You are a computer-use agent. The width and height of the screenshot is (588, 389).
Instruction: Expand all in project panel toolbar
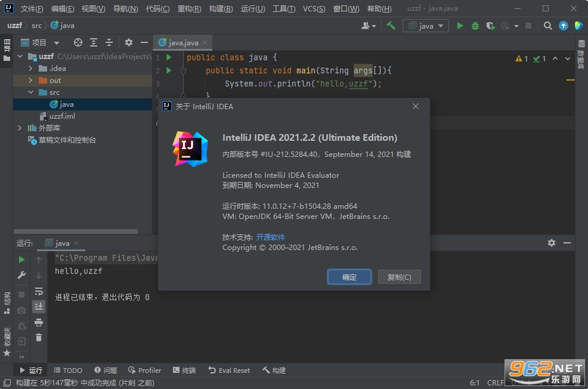click(x=94, y=42)
